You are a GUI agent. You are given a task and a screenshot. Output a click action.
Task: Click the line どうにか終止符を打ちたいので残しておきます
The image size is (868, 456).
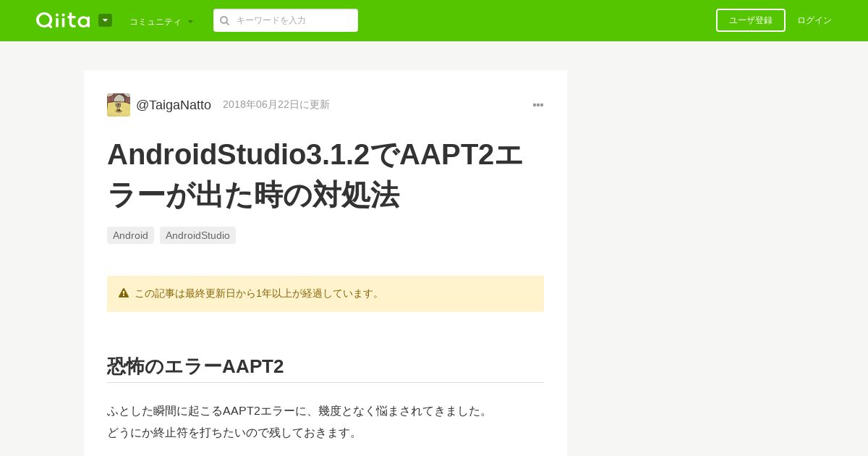tap(234, 432)
